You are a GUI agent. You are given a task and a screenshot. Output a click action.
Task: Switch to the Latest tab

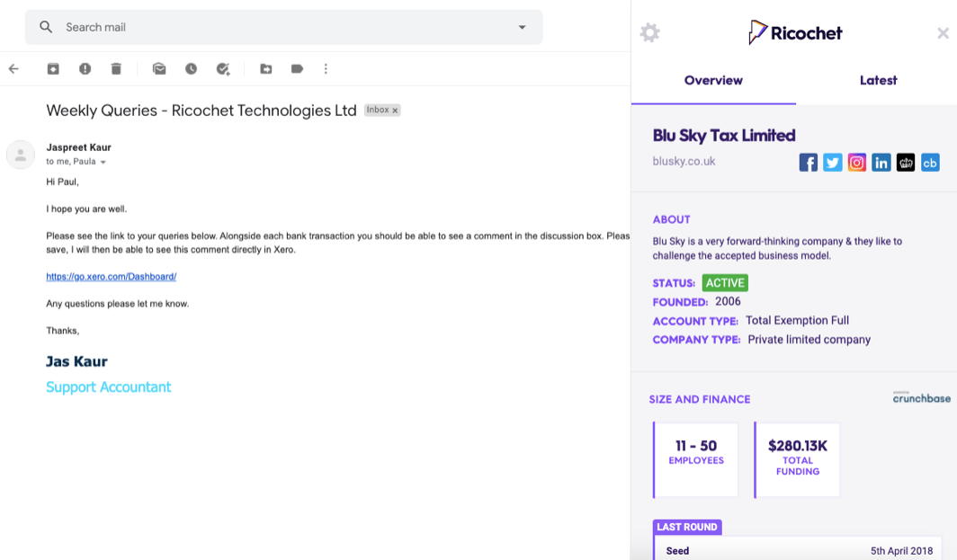[878, 81]
